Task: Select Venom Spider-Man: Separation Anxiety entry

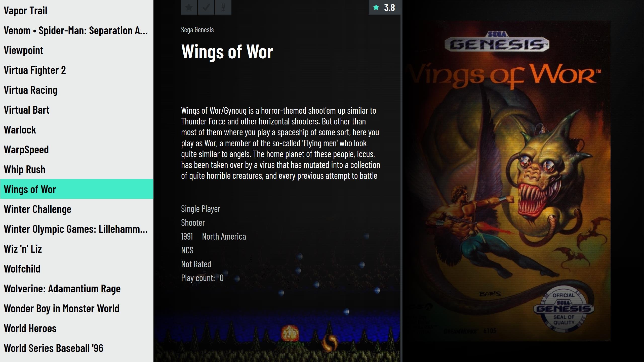Action: pos(77,30)
